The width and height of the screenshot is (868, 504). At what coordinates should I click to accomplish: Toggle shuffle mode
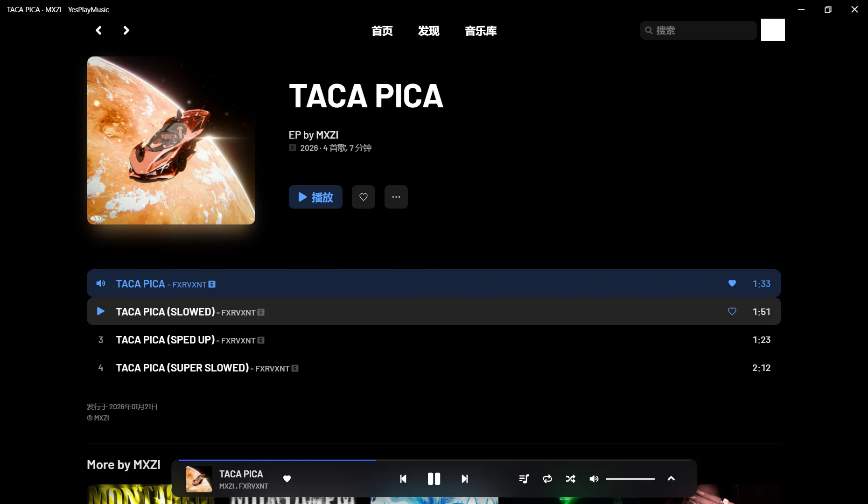(x=570, y=479)
